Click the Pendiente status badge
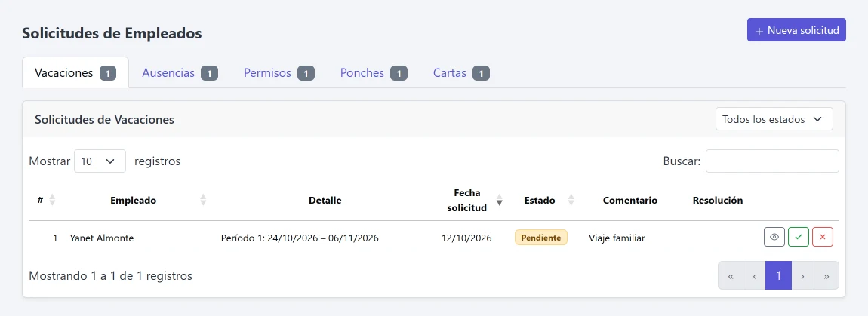Viewport: 868px width, 316px height. click(541, 238)
